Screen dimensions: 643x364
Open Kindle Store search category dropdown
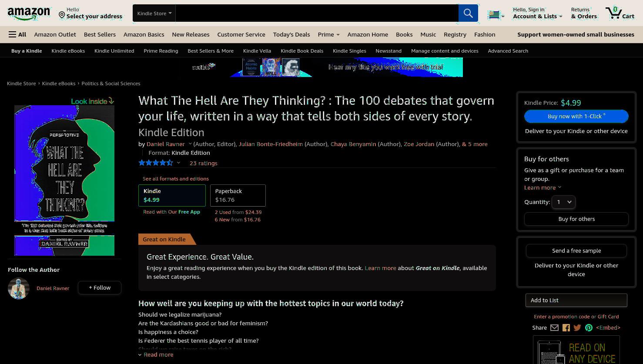click(154, 13)
